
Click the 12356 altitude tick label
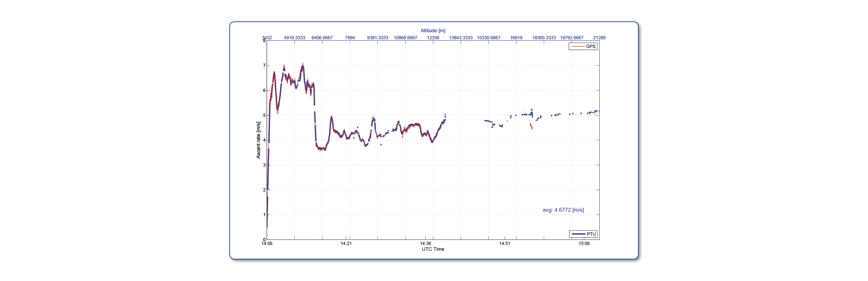[x=433, y=38]
